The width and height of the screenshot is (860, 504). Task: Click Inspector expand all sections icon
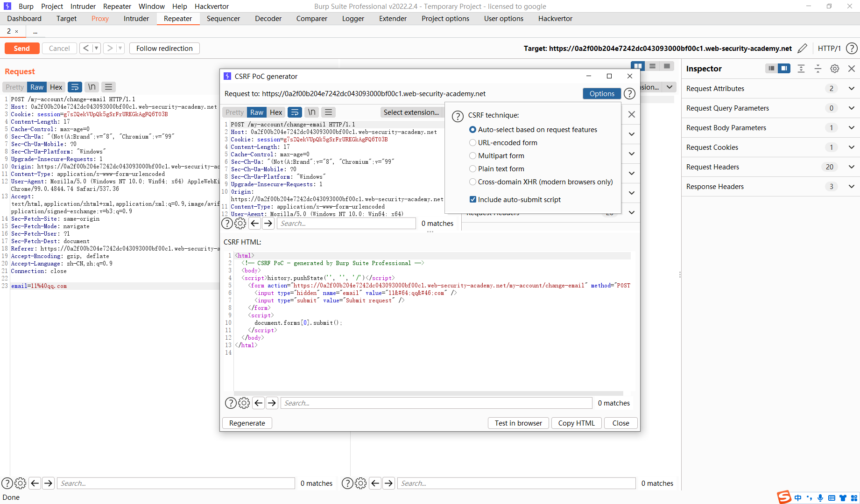[x=801, y=69]
